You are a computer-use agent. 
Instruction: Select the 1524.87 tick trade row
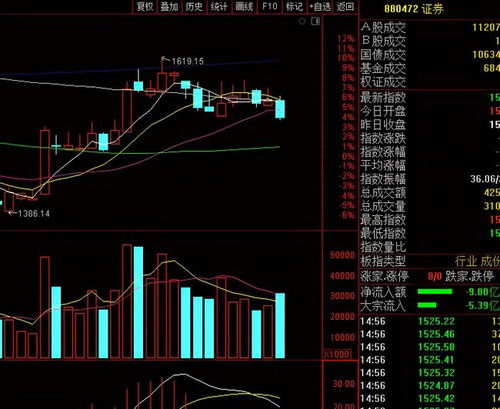(x=430, y=386)
